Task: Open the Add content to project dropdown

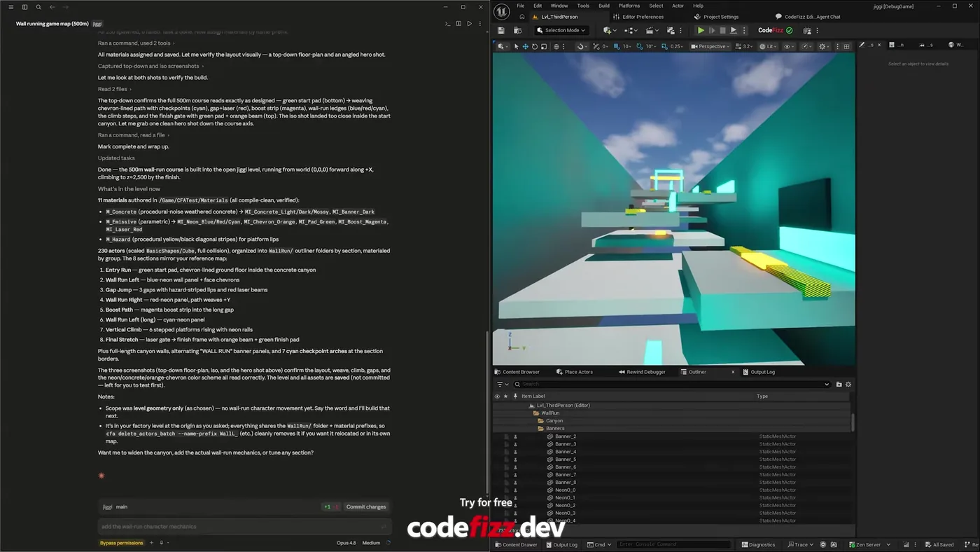Action: click(x=610, y=30)
